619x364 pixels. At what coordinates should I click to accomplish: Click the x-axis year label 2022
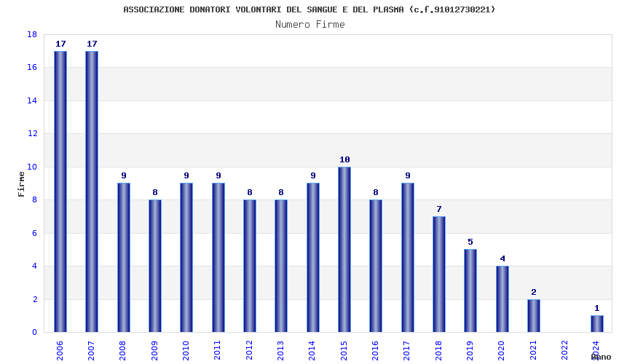point(564,351)
